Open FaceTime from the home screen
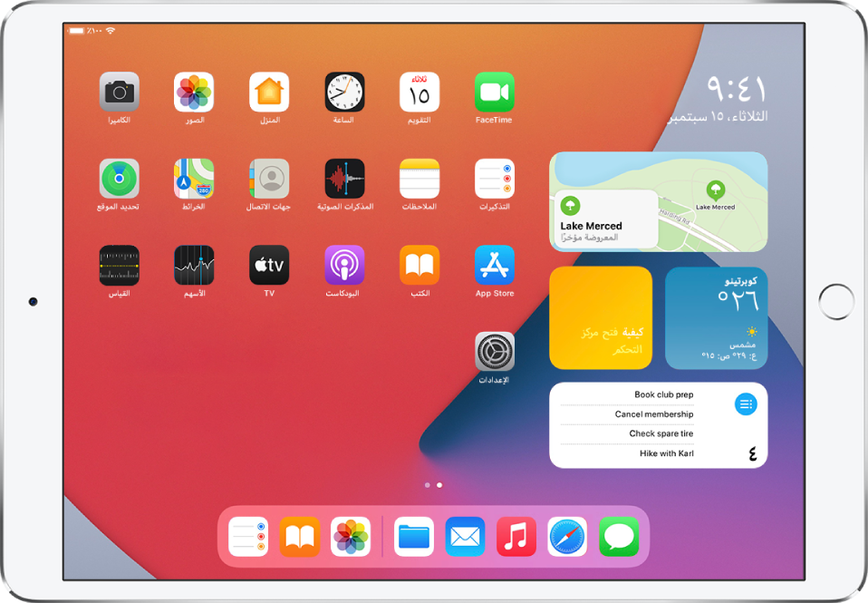This screenshot has width=868, height=603. pyautogui.click(x=494, y=92)
